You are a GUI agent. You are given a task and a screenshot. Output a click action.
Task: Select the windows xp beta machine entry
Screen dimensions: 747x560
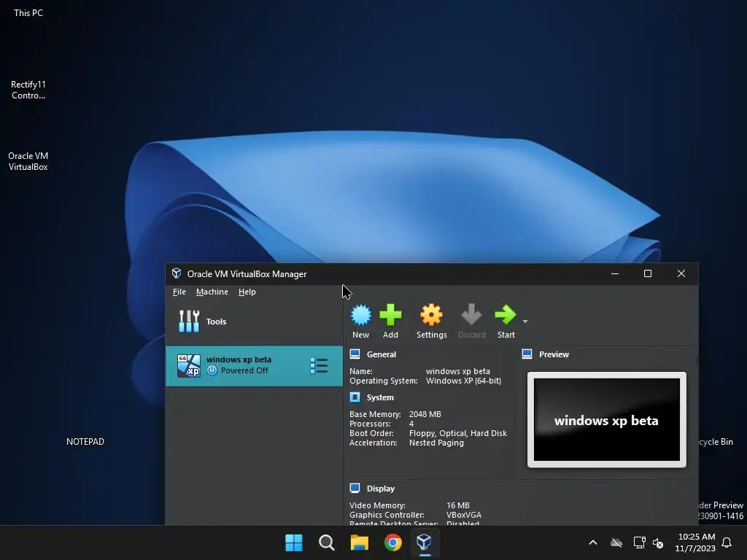(254, 366)
